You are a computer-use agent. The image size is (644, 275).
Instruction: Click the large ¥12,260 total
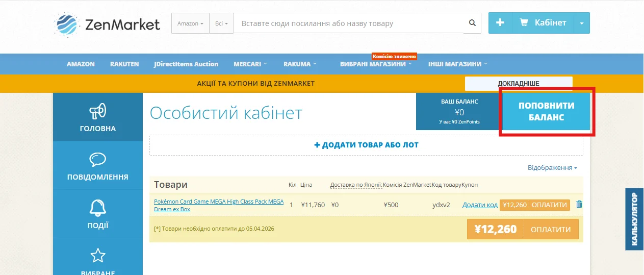coord(495,230)
